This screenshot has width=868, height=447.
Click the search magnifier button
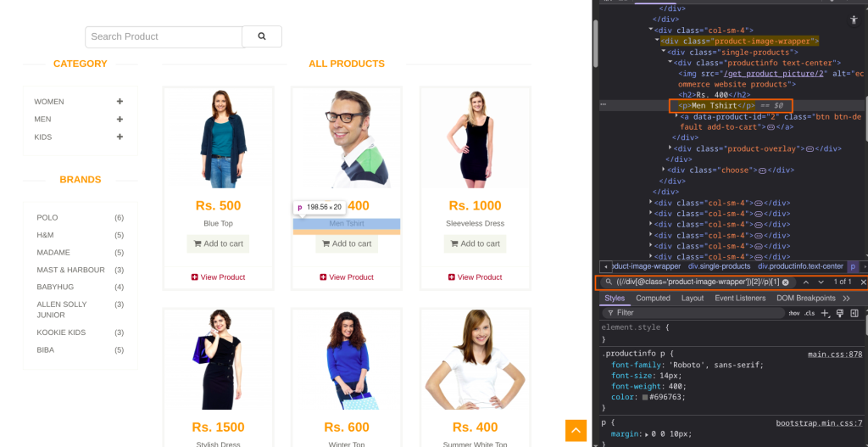point(262,36)
